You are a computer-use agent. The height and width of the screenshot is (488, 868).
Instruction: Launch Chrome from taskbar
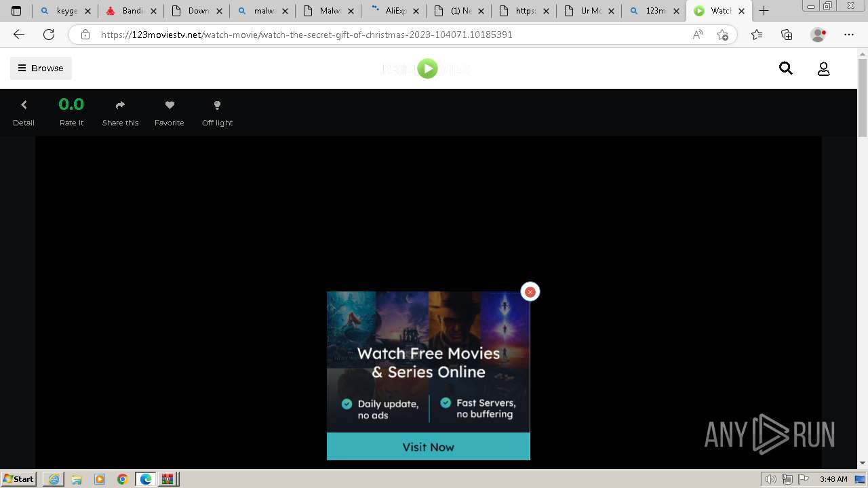pyautogui.click(x=123, y=479)
